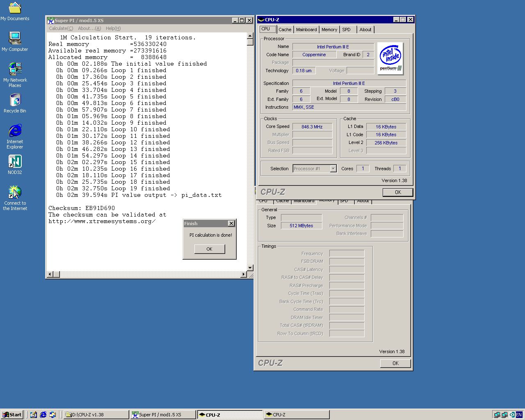Click OK in the back CPU-Z Memory window
This screenshot has height=420, width=525.
pos(395,363)
